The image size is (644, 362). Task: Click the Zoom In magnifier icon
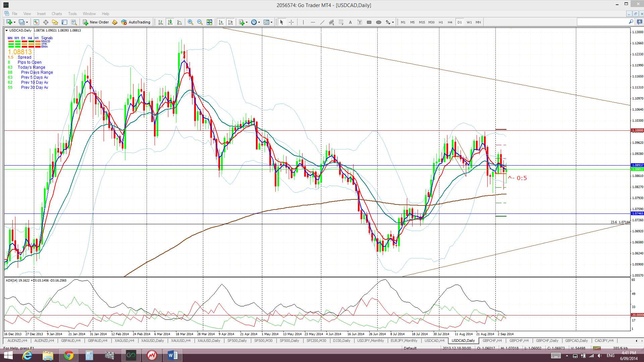pos(191,22)
